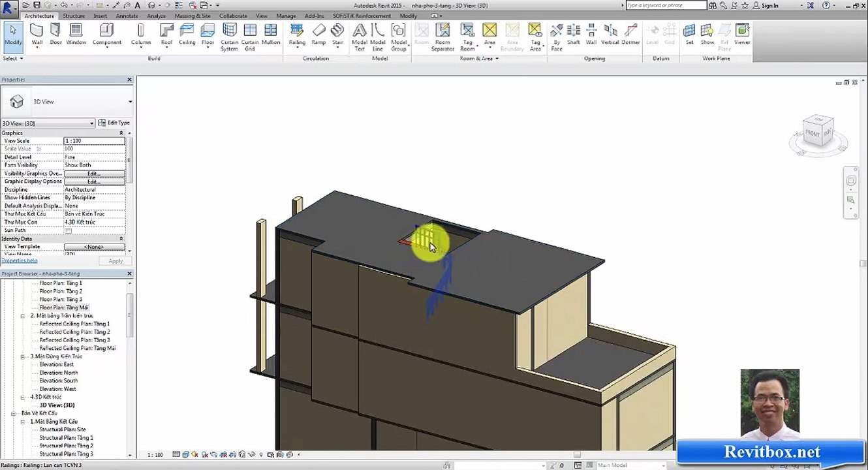Choose the Wall tool
The image size is (868, 470).
(x=37, y=35)
